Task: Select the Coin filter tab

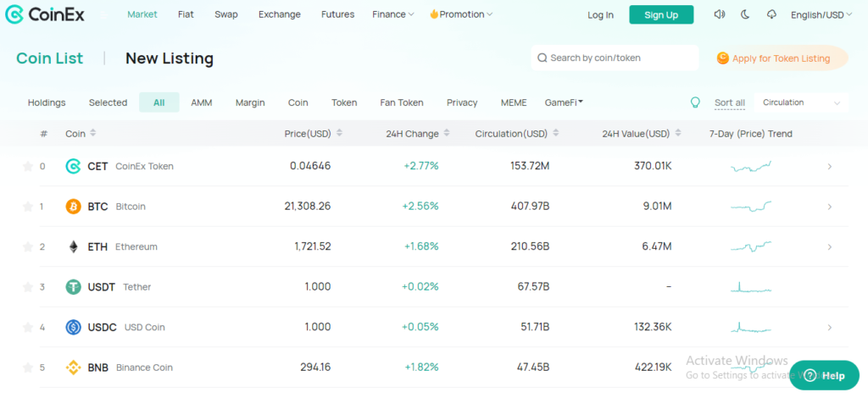Action: [298, 102]
